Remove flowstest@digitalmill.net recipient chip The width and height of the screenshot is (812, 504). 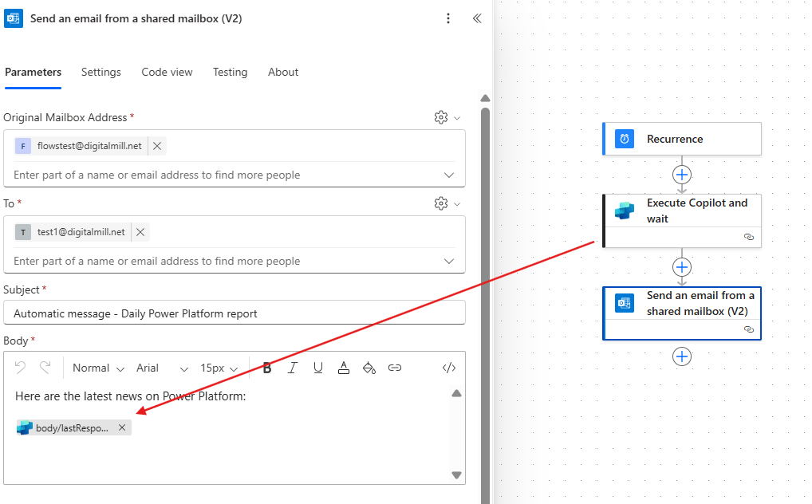click(157, 146)
